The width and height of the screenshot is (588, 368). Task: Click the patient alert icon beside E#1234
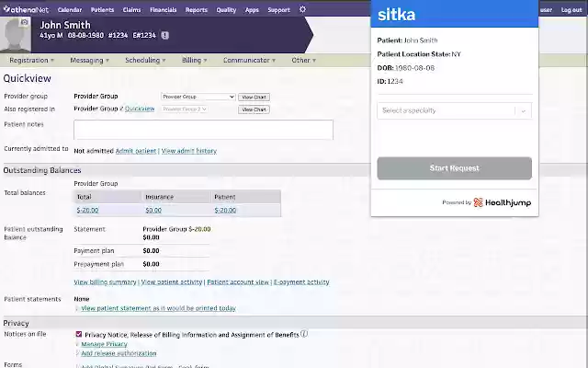165,35
